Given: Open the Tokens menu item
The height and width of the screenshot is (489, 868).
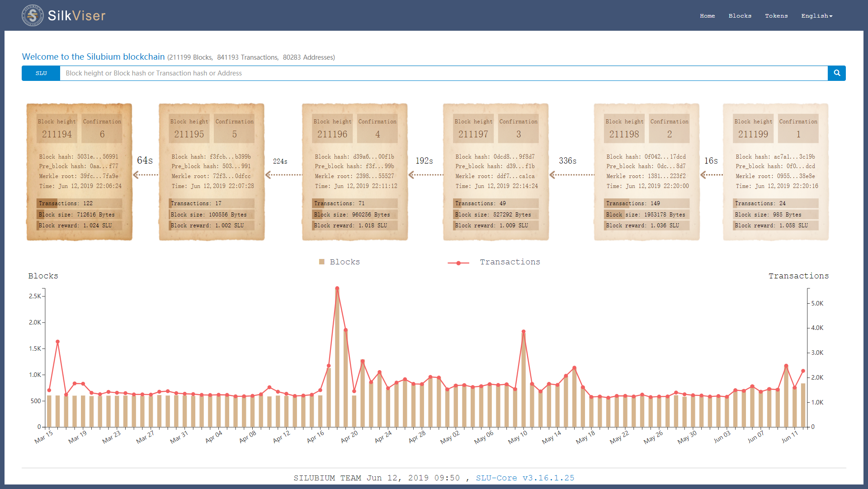Looking at the screenshot, I should coord(776,16).
